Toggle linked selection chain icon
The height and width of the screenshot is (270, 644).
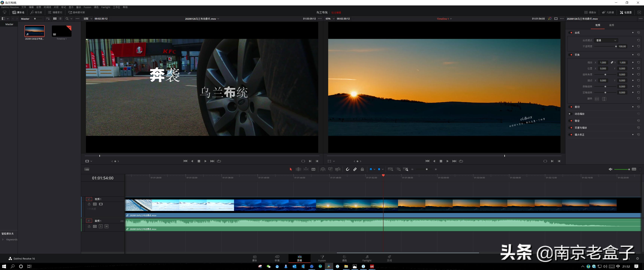pos(355,169)
